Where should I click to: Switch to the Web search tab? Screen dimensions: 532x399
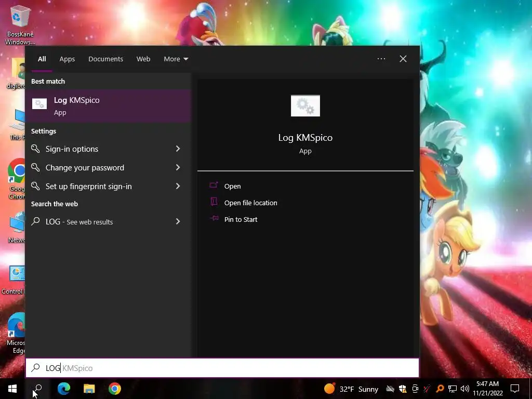coord(143,59)
